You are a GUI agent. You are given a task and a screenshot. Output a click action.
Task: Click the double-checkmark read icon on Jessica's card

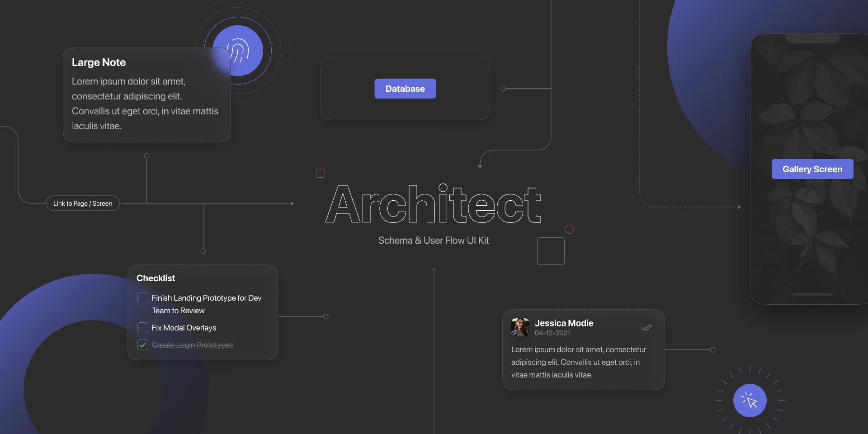coord(647,327)
